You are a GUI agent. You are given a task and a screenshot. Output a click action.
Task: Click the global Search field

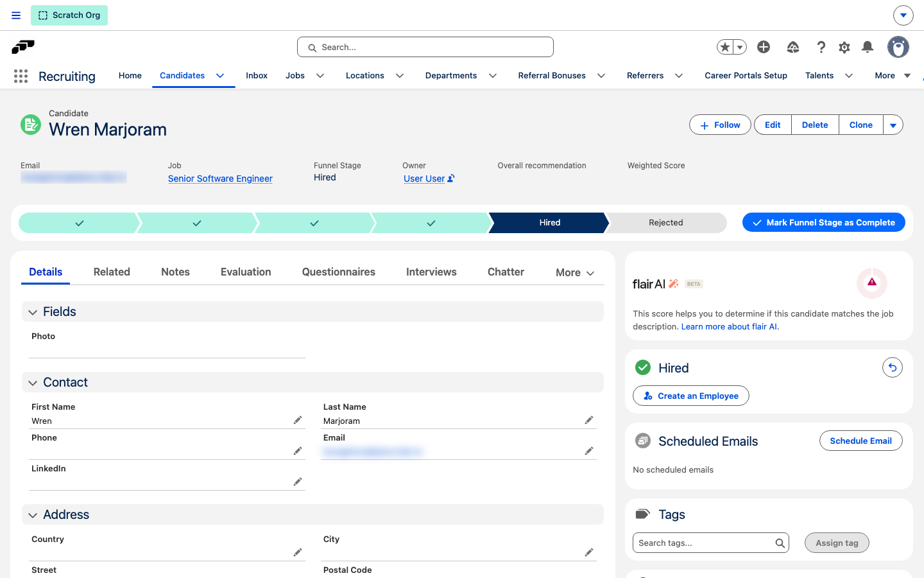click(x=425, y=47)
